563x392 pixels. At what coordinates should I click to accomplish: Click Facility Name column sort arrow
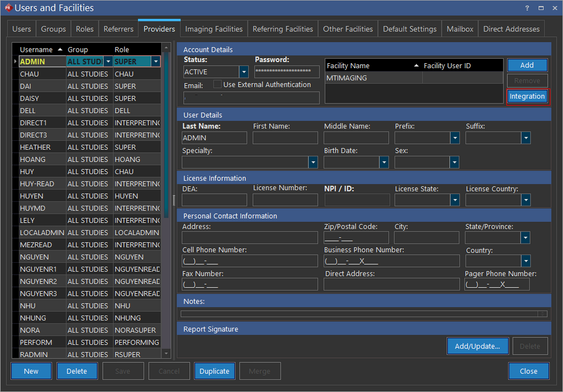[417, 65]
